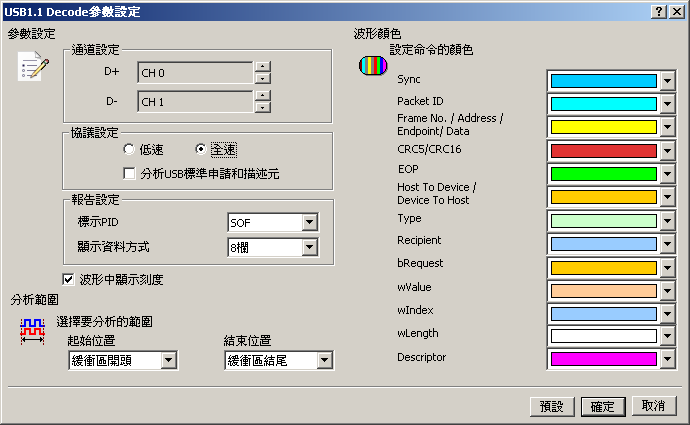The width and height of the screenshot is (690, 425).
Task: Increase the D- channel spinner up arrow
Action: pos(263,96)
